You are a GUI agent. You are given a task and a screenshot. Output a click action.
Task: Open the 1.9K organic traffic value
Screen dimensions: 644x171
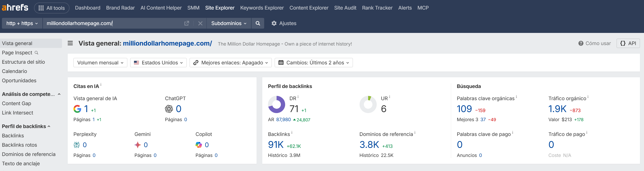tap(557, 109)
